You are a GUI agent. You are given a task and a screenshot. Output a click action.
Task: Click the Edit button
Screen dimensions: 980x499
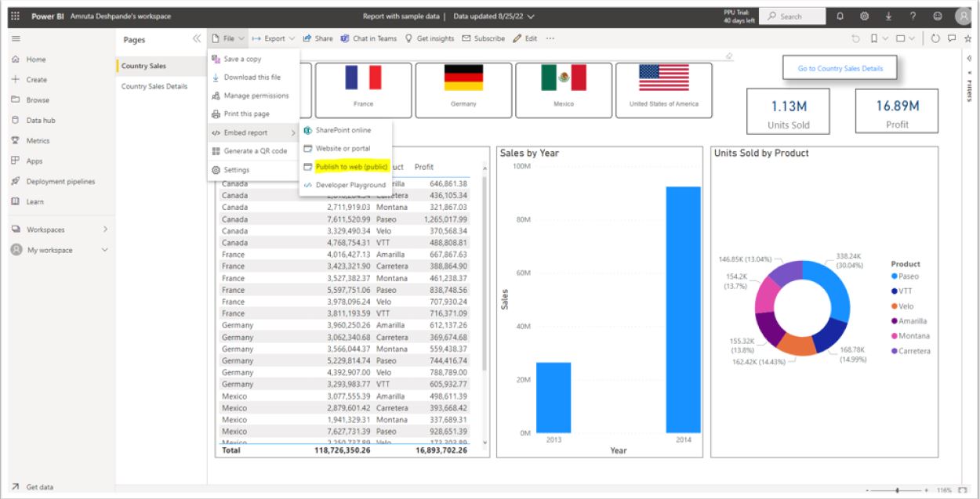pyautogui.click(x=524, y=38)
